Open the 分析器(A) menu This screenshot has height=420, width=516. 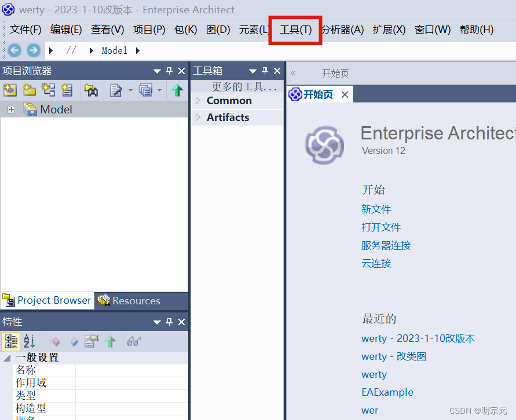pos(343,30)
